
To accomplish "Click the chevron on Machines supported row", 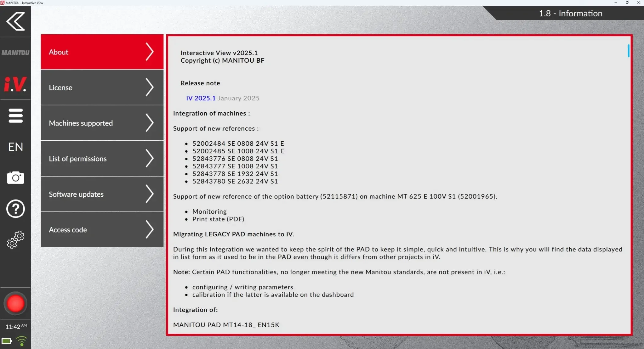I will click(x=150, y=123).
